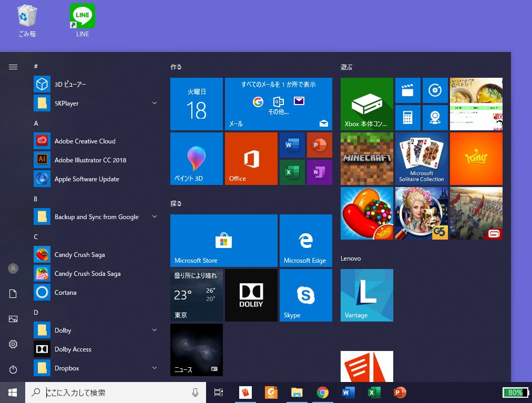The height and width of the screenshot is (403, 532).
Task: Launch the ペイント 3D tile
Action: [197, 159]
